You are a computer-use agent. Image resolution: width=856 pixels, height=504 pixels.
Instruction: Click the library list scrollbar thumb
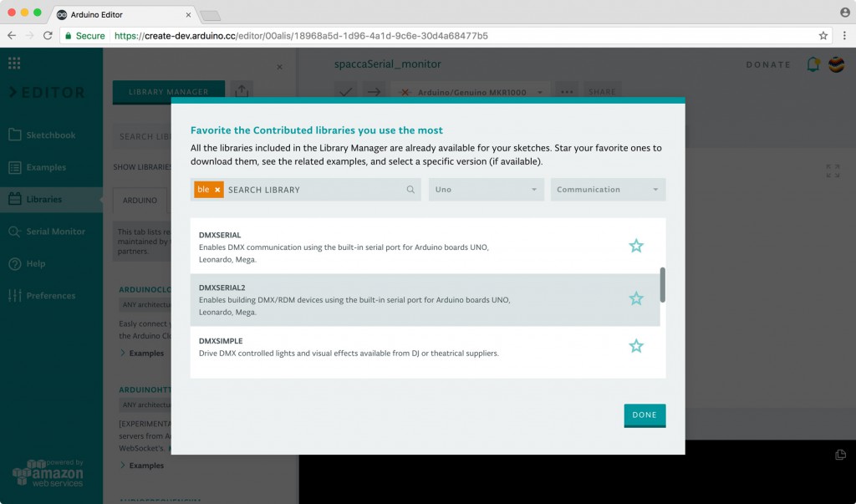coord(663,284)
